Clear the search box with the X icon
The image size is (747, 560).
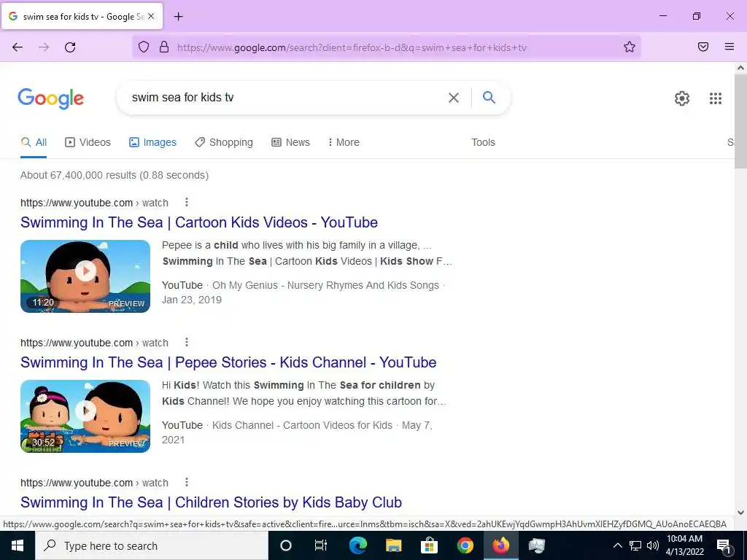tap(454, 98)
